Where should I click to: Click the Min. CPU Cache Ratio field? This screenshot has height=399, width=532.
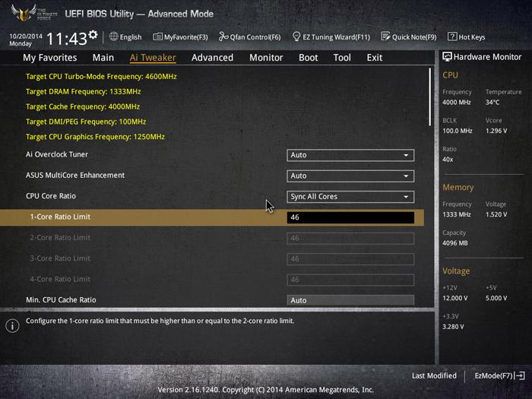(x=350, y=300)
